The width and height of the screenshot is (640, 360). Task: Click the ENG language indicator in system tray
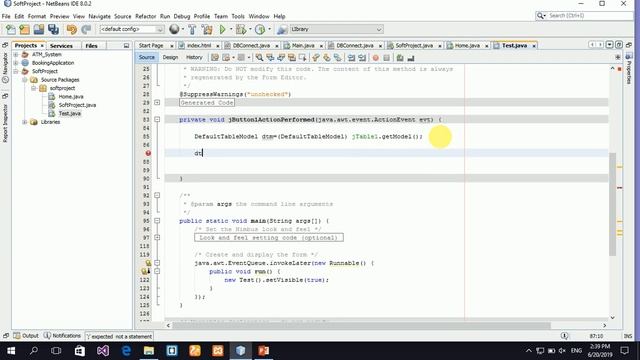click(x=576, y=351)
